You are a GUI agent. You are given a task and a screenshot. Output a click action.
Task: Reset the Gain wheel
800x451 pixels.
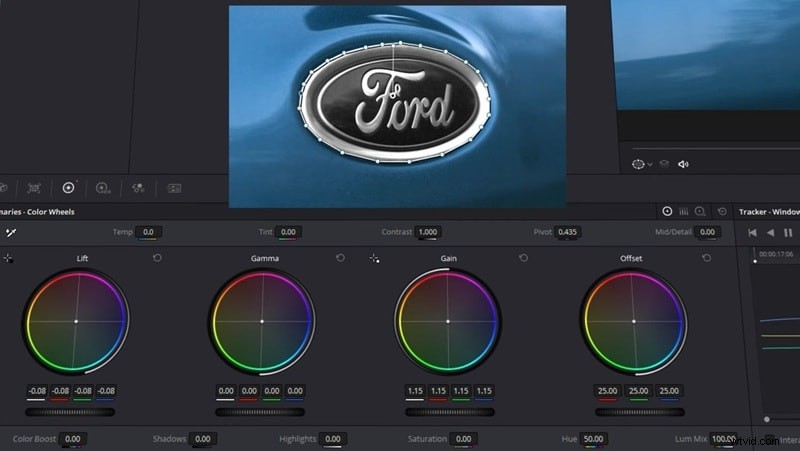point(523,258)
